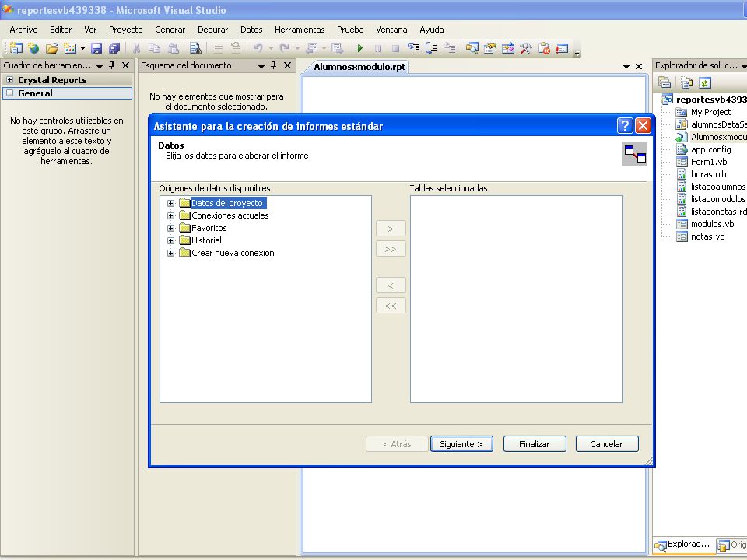Click the Stop Debugging square icon

tap(395, 48)
